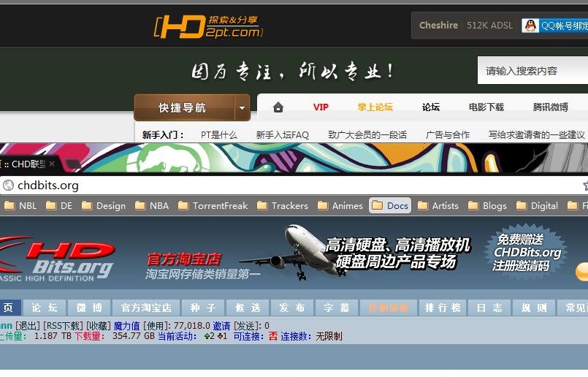Select the 512K ADSL text
The width and height of the screenshot is (588, 377).
point(489,26)
